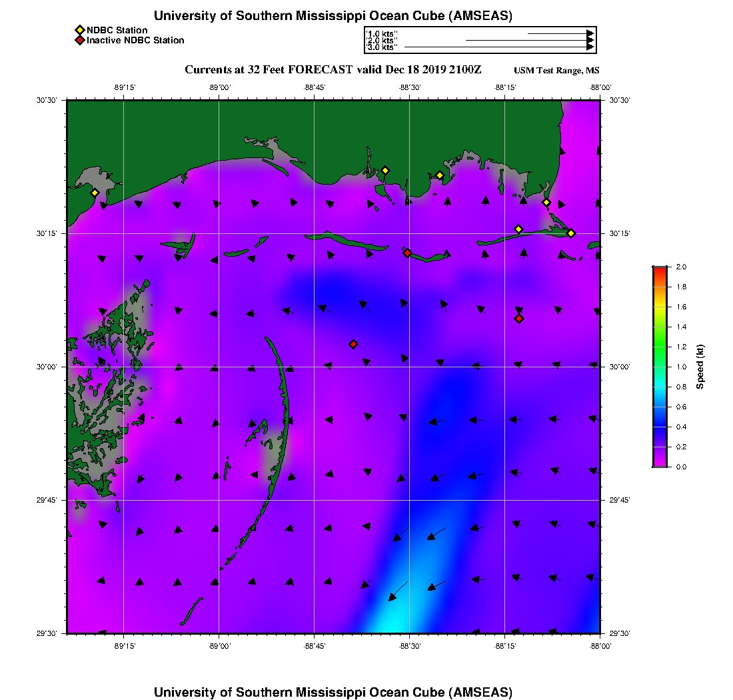Click the easternmost red inactive station marker
The width and height of the screenshot is (733, 700).
click(x=519, y=319)
